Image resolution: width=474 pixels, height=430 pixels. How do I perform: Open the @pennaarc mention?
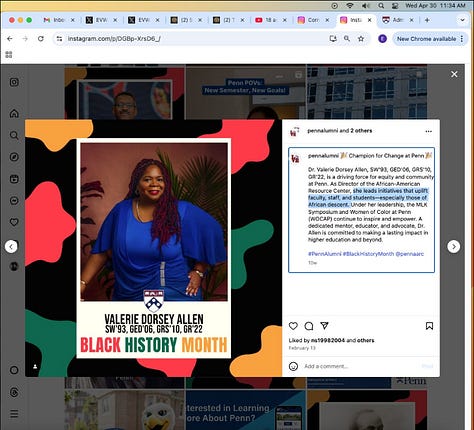click(410, 254)
